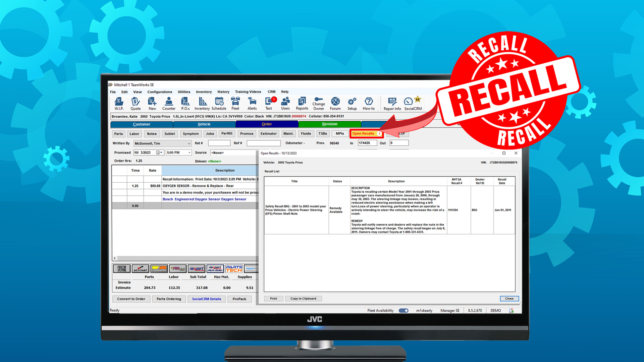Open the Alerts toolbar icon

pos(252,104)
